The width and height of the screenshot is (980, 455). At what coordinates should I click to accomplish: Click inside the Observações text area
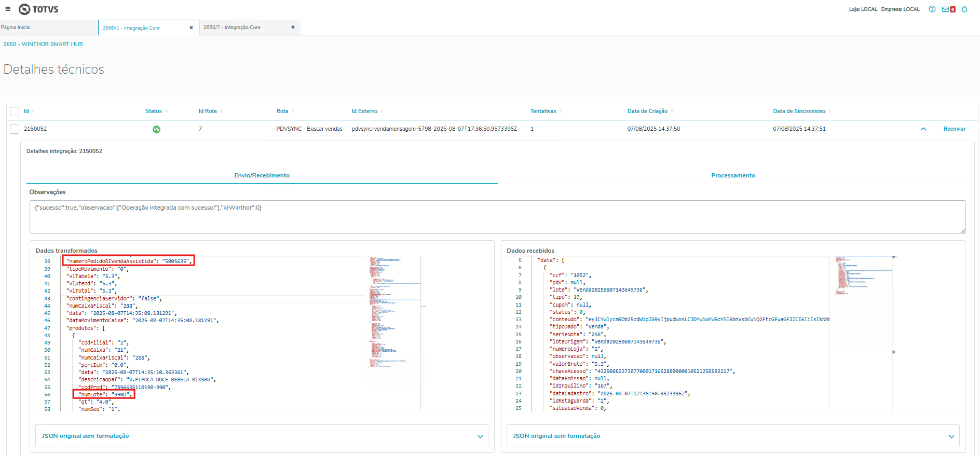(497, 217)
